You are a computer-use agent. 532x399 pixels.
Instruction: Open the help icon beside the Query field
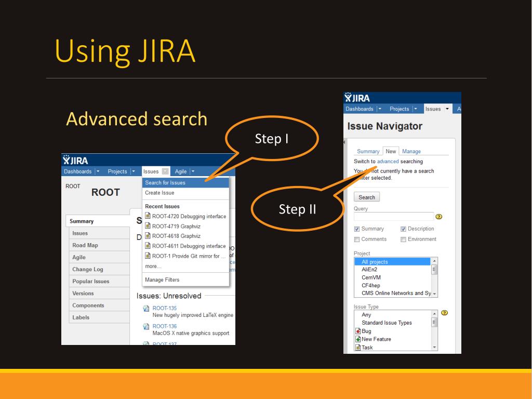click(438, 217)
